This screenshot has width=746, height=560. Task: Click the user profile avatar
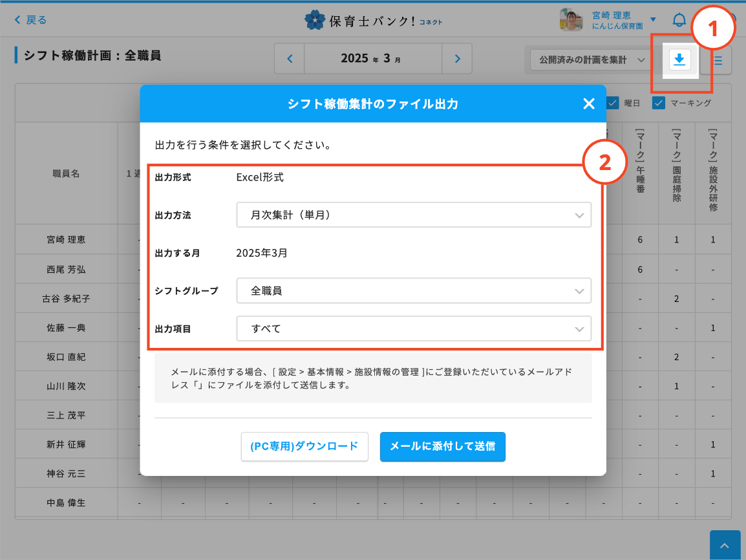tap(571, 20)
